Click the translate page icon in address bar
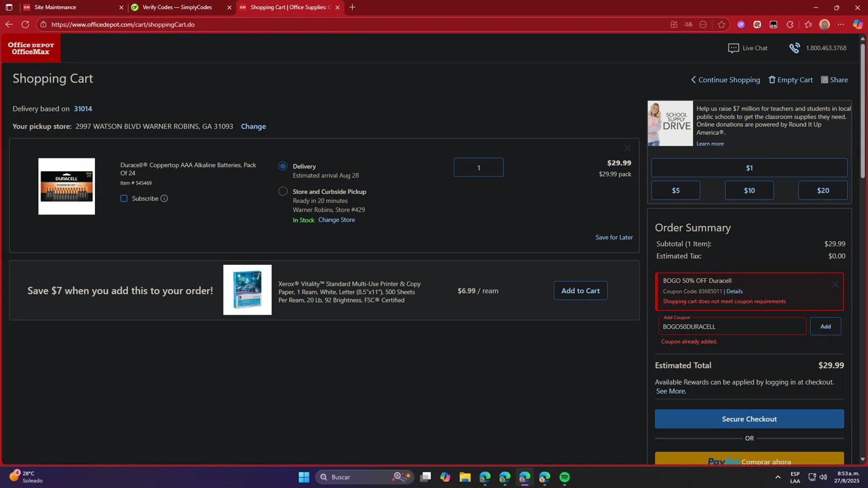 tap(688, 24)
